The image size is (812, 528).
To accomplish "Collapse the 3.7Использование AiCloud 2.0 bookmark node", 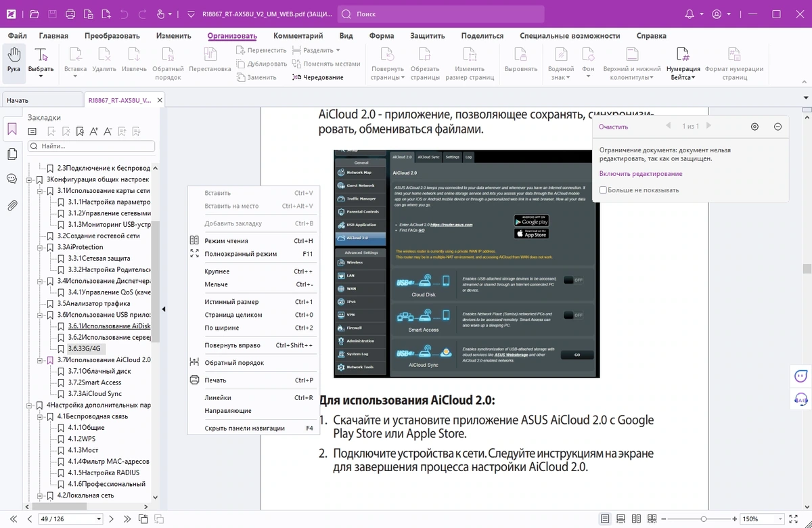I will click(41, 360).
